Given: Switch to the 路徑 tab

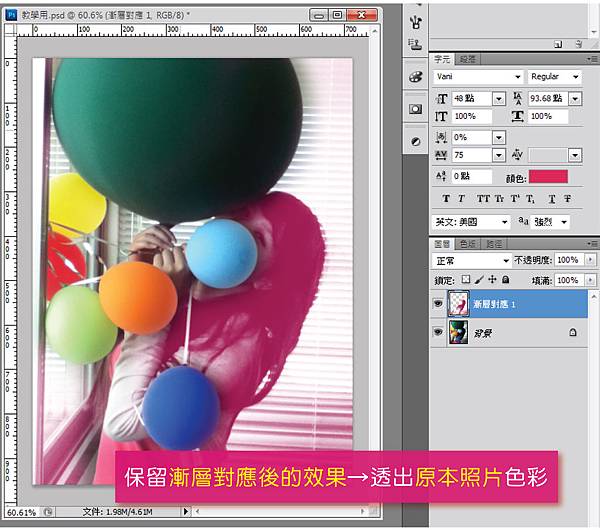Looking at the screenshot, I should pyautogui.click(x=494, y=244).
